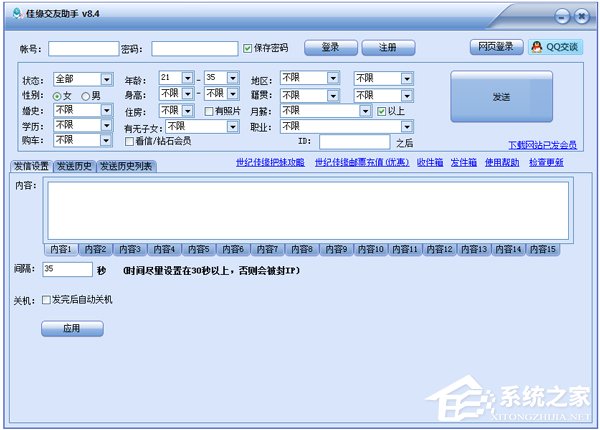Expand the 月薪 salary dropdown
The width and height of the screenshot is (600, 430).
[x=365, y=111]
